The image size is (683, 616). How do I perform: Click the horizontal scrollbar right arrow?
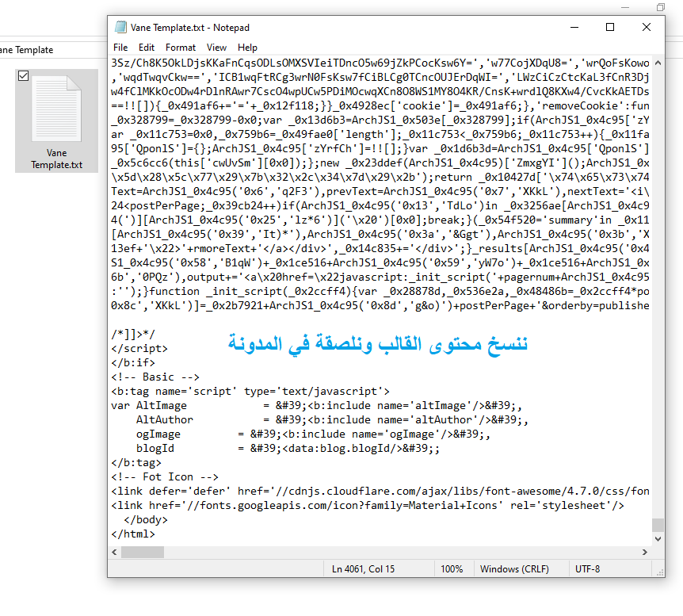(645, 552)
